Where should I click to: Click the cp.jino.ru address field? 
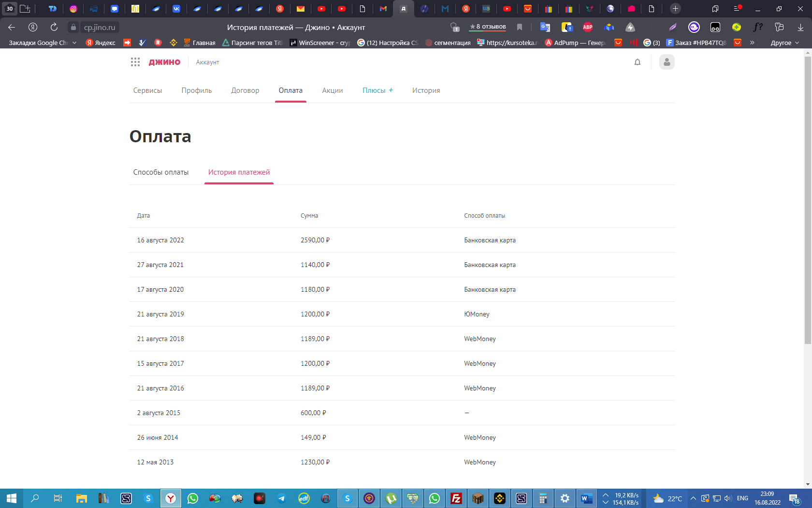(x=99, y=27)
